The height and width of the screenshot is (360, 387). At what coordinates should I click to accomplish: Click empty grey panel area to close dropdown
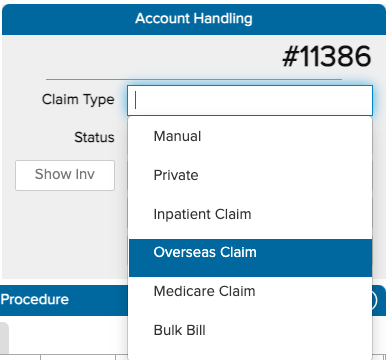[x=65, y=233]
